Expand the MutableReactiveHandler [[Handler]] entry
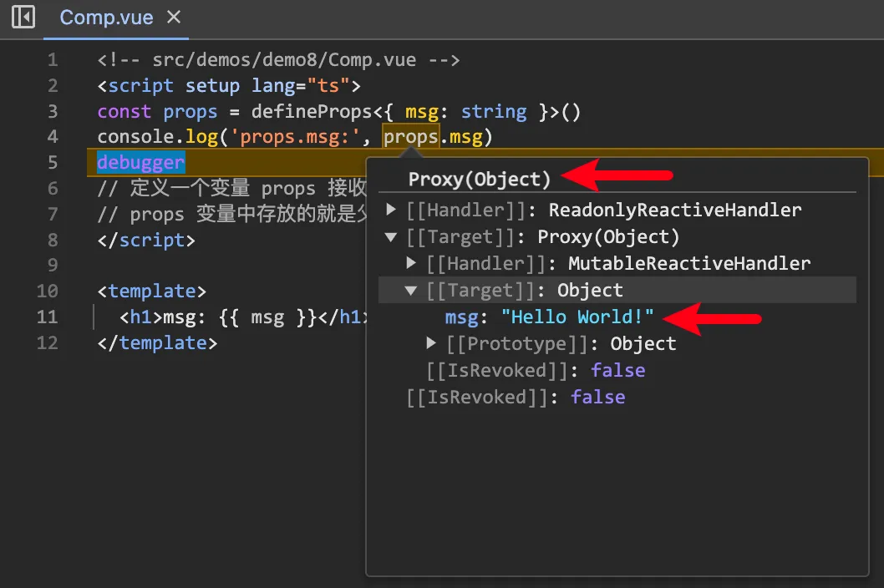Viewport: 884px width, 588px height. pyautogui.click(x=411, y=263)
